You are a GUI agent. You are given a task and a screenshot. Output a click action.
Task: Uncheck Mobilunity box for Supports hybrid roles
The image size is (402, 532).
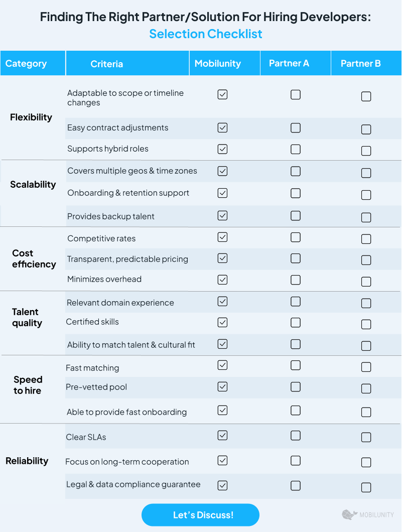coord(223,149)
